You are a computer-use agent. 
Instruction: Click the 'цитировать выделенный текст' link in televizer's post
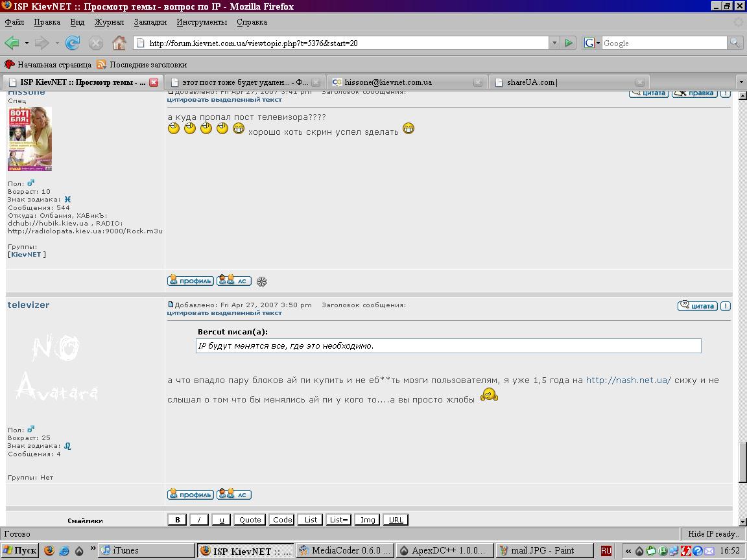(x=224, y=313)
